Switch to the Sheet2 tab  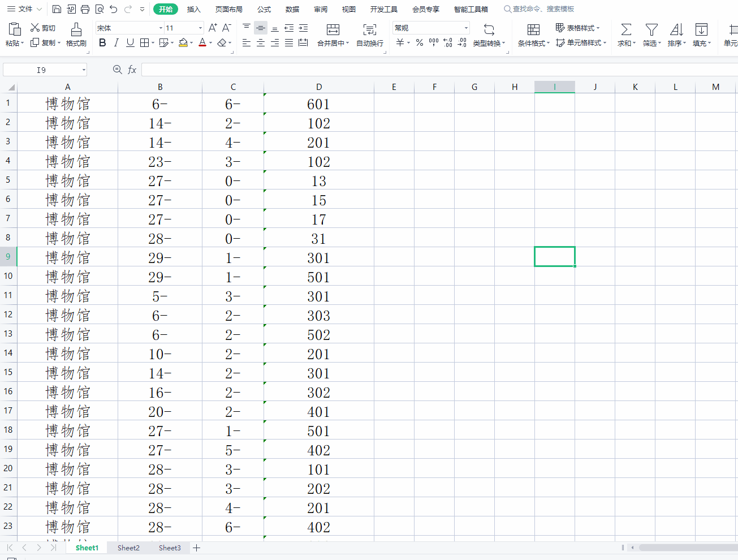128,548
